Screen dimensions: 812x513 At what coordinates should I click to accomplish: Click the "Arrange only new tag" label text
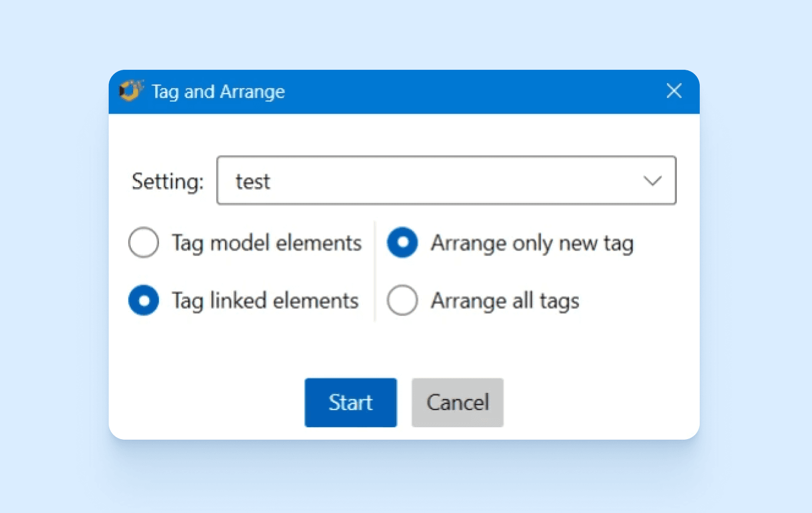[532, 243]
